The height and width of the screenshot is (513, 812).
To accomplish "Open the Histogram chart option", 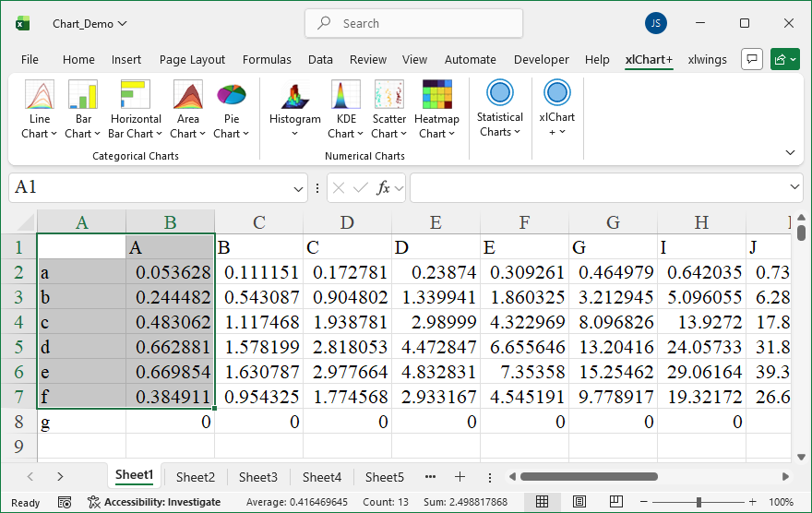I will [x=294, y=110].
